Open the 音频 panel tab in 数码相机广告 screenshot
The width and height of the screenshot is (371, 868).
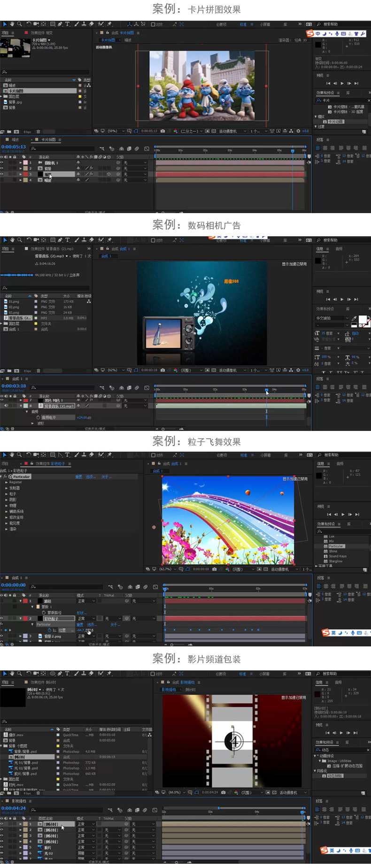point(339,249)
